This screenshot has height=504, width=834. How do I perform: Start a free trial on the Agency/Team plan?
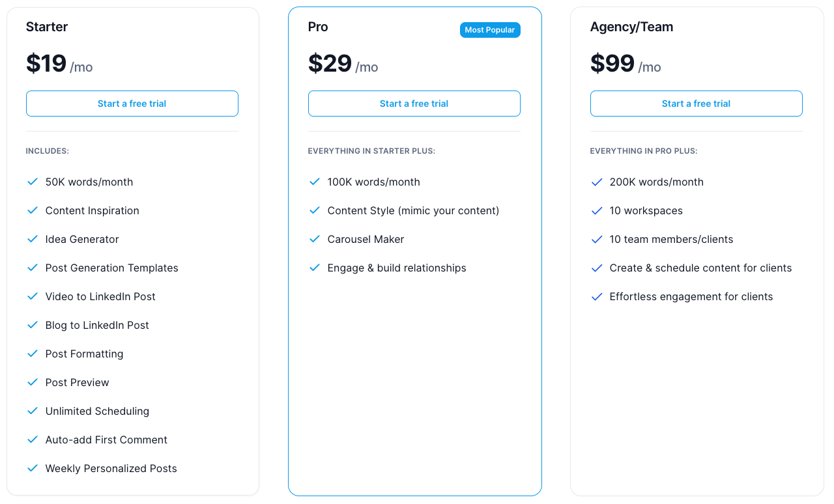tap(696, 104)
